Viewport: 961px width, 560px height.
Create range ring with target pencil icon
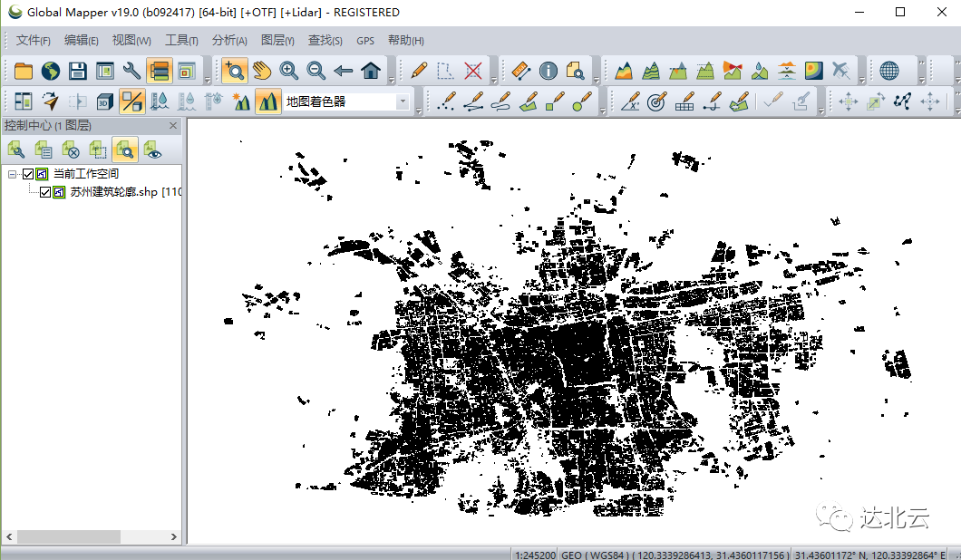pyautogui.click(x=656, y=101)
